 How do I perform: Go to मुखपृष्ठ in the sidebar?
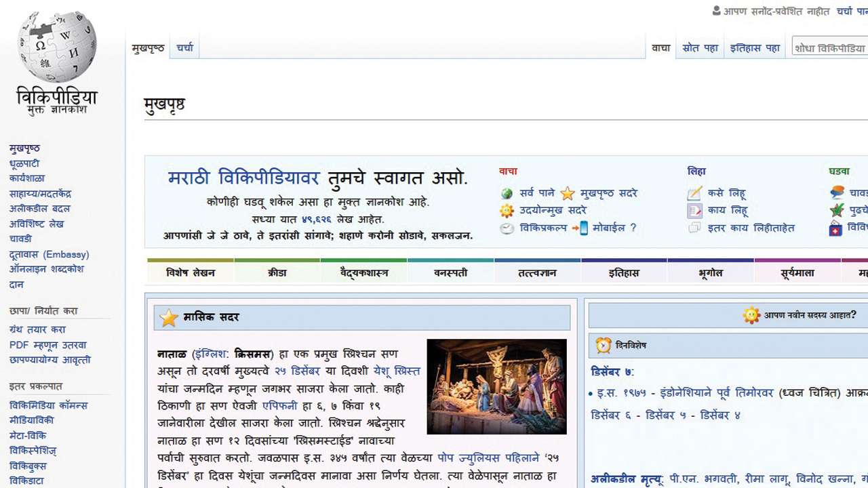click(x=24, y=148)
